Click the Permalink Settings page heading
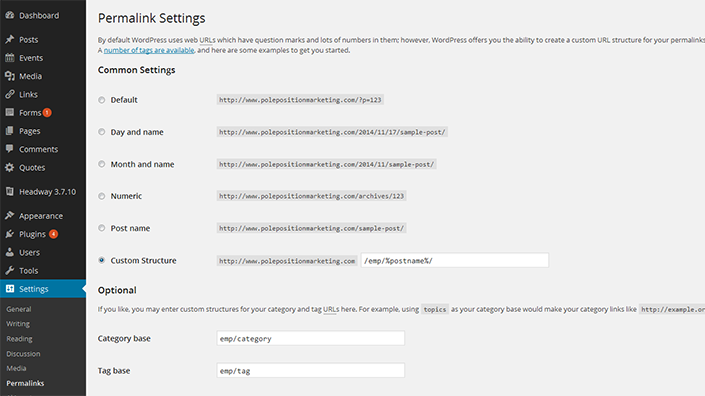 (152, 18)
